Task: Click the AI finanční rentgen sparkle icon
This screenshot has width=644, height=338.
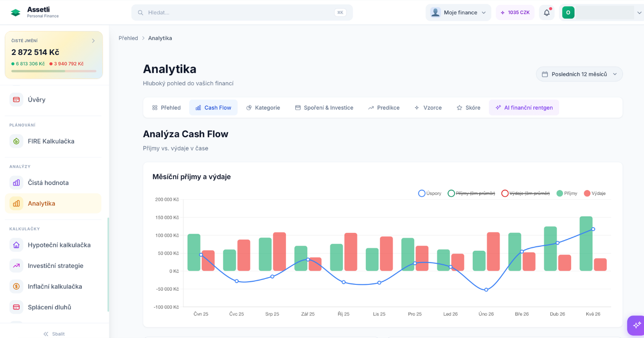Action: coord(498,108)
